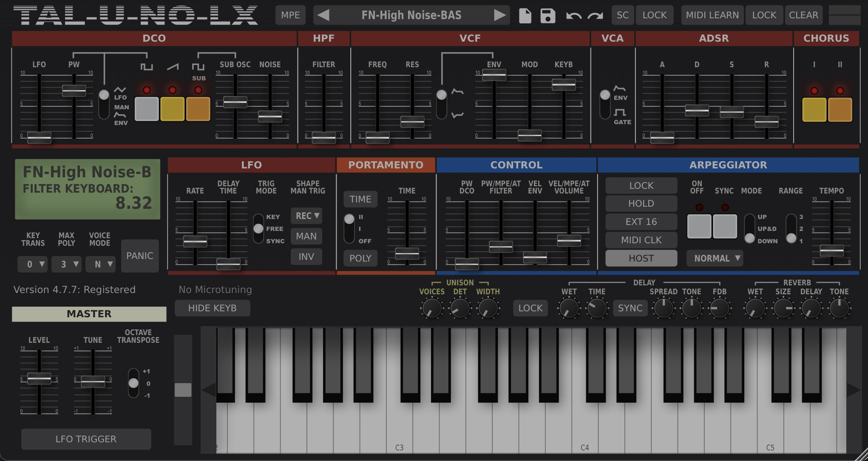Expand the NORMAL arpeggiator mode dropdown
868x461 pixels.
point(715,258)
